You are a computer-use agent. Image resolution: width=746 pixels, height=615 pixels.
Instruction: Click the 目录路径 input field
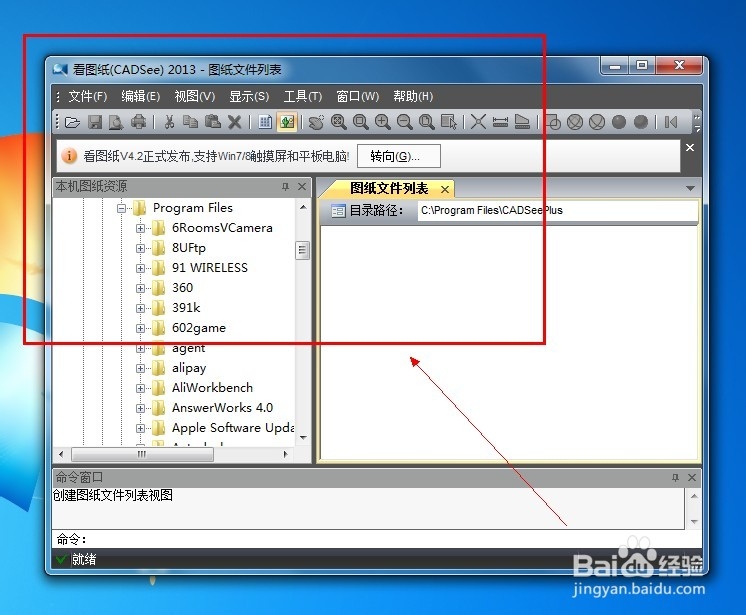(x=558, y=210)
